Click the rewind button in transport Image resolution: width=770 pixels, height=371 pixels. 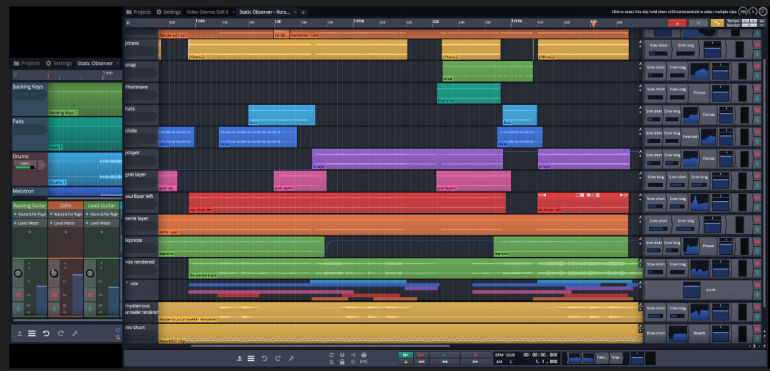[444, 362]
